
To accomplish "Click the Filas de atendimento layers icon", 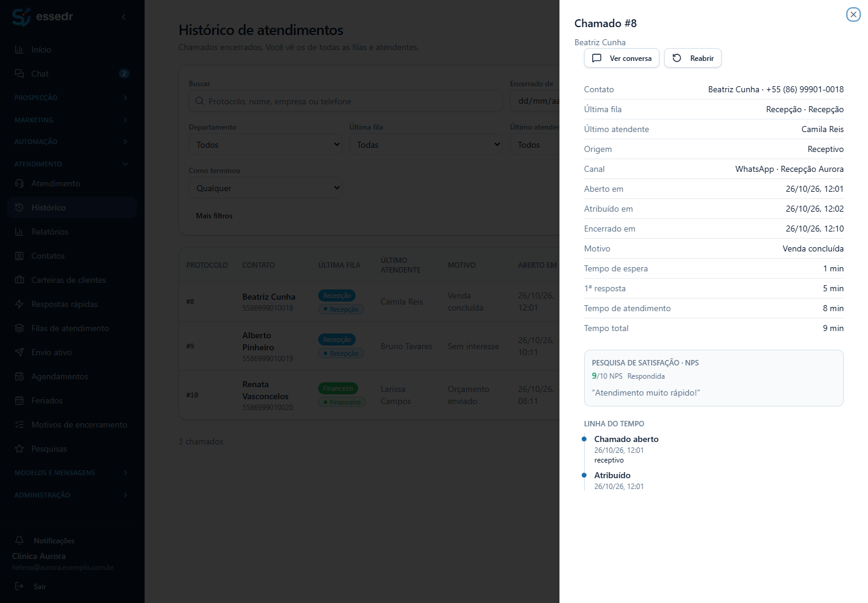I will 19,328.
